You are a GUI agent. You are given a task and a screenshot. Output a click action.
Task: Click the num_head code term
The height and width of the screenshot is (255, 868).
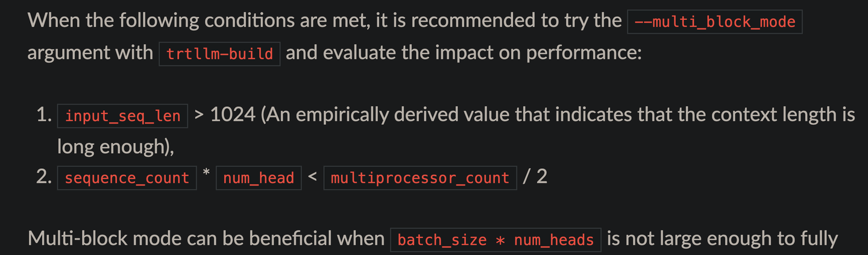click(259, 178)
